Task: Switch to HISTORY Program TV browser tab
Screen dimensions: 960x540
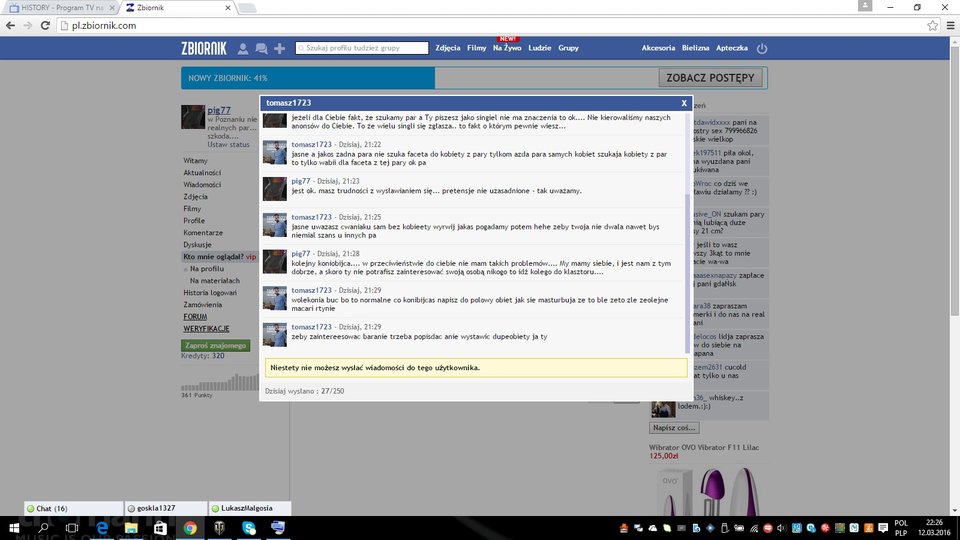Action: point(62,7)
